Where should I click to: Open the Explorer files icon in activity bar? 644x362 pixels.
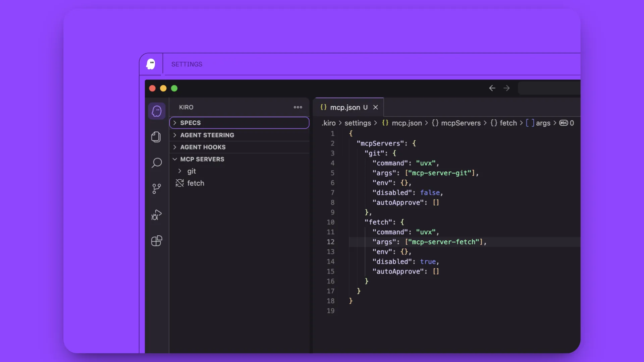(x=156, y=137)
